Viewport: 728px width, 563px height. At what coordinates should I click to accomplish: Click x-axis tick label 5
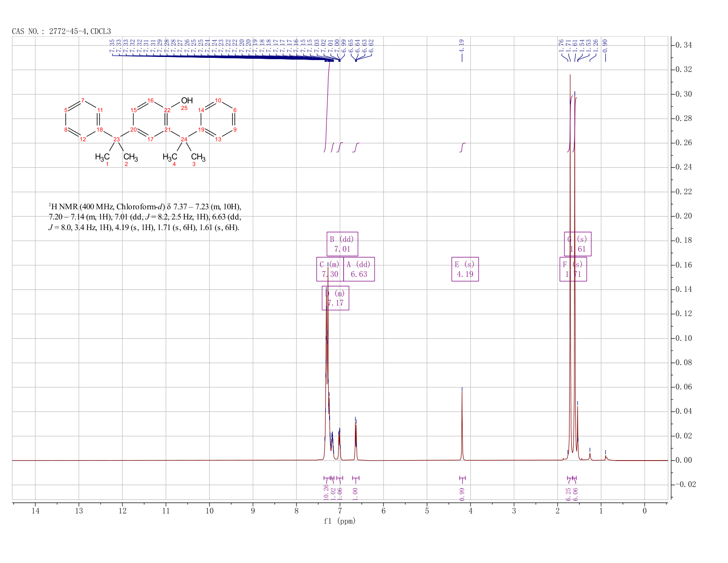pyautogui.click(x=427, y=511)
